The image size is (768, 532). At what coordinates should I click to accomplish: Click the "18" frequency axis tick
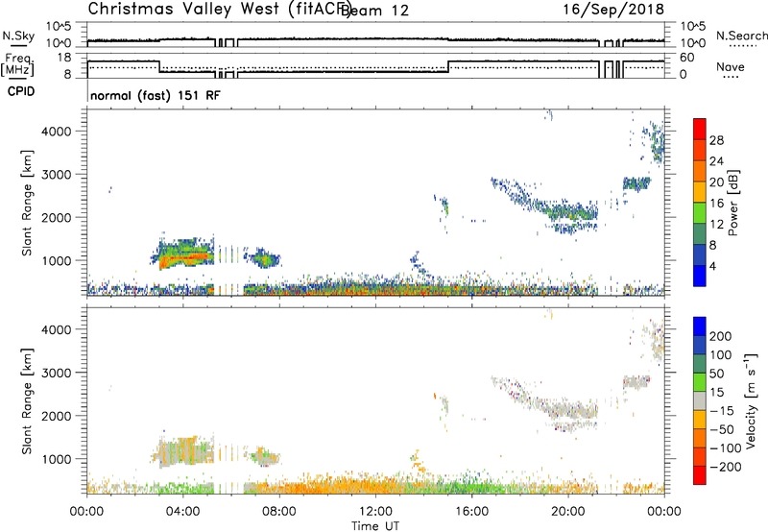point(64,58)
